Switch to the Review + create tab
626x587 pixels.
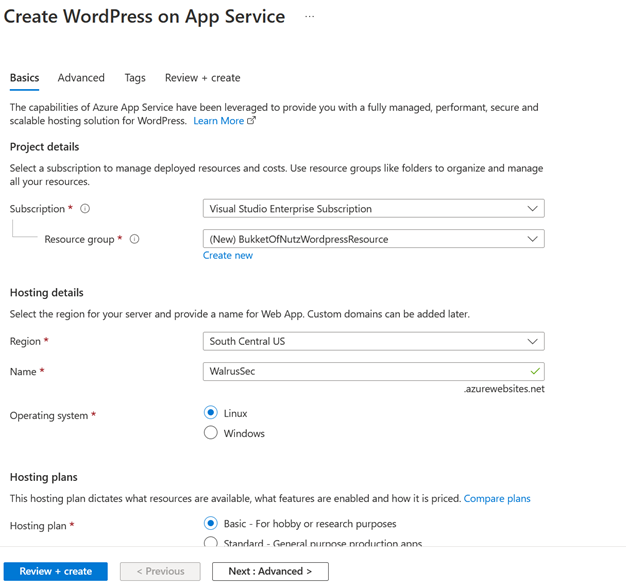pyautogui.click(x=203, y=77)
